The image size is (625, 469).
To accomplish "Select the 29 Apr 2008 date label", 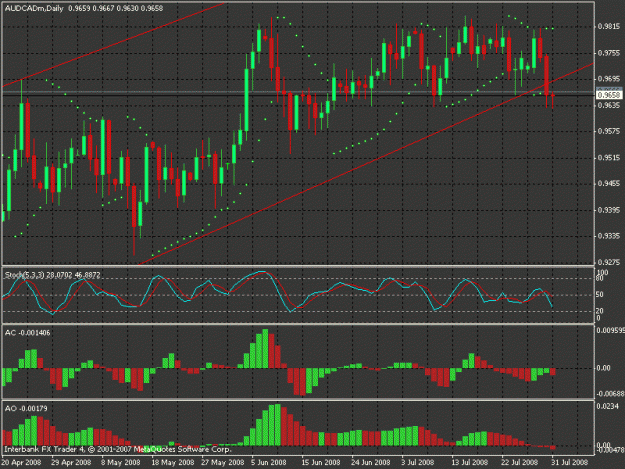I will coord(71,462).
